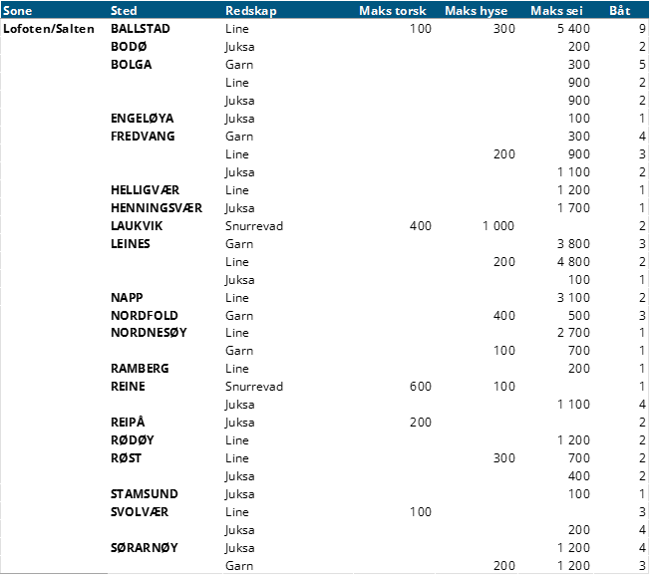Click the 3 100 sei value for NAPP
Viewport: 650px width, 575px height.
pos(573,297)
